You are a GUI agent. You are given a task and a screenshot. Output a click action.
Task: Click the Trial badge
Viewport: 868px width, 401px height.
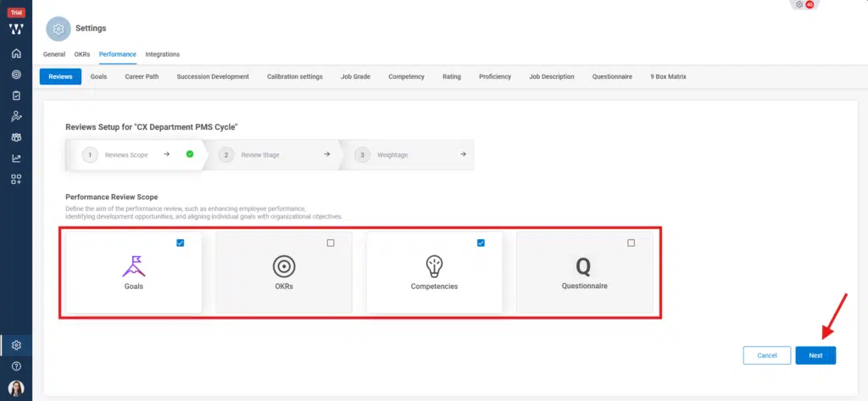click(16, 13)
